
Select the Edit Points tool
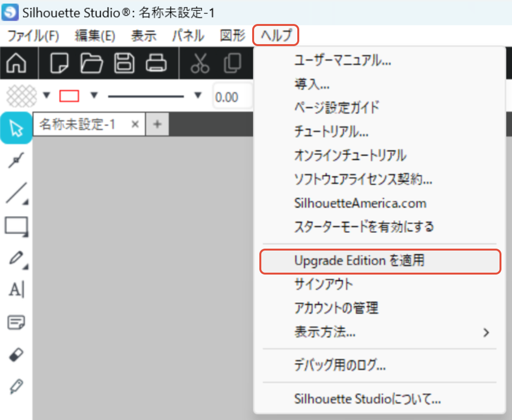(16, 160)
